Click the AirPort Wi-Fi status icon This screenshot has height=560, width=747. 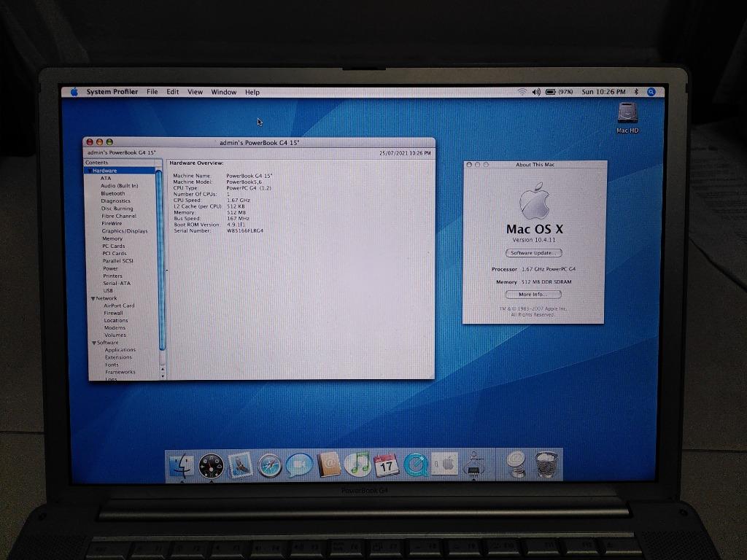pyautogui.click(x=522, y=92)
